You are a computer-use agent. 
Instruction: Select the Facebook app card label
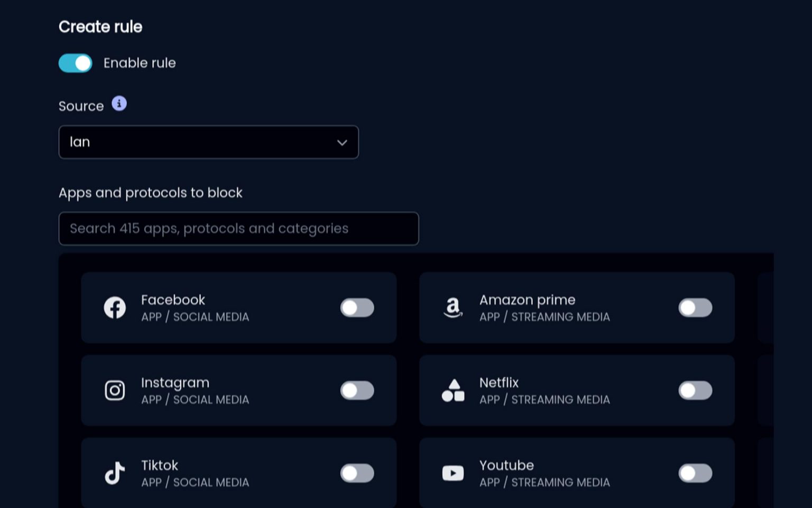173,300
